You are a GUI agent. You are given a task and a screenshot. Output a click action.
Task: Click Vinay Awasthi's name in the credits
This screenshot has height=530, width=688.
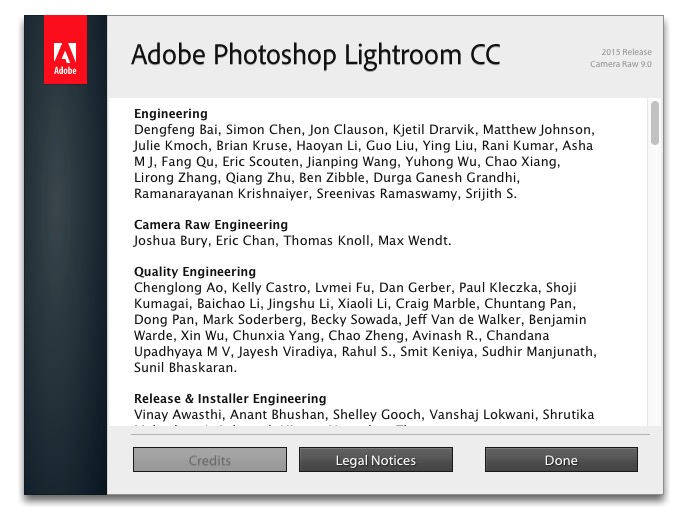tap(178, 415)
